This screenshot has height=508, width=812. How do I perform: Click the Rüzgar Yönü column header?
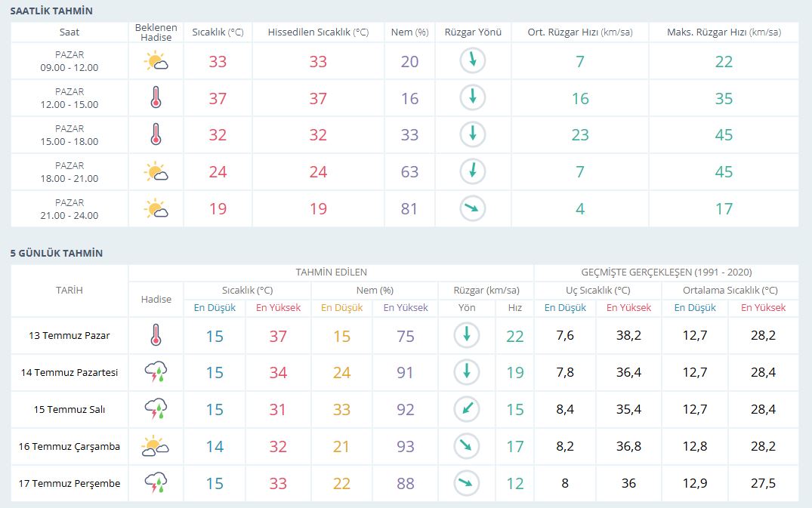pyautogui.click(x=473, y=32)
